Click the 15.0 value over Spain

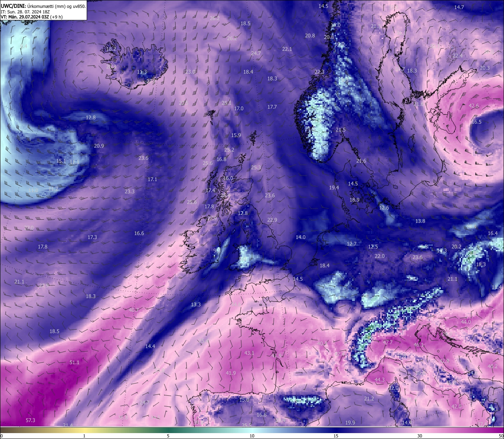[x=244, y=400]
